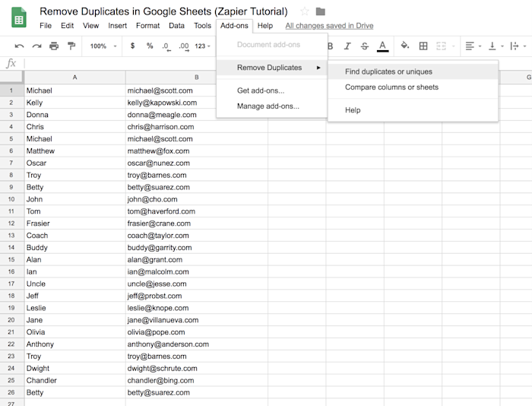
Task: Select Get add-ons...
Action: [272, 90]
